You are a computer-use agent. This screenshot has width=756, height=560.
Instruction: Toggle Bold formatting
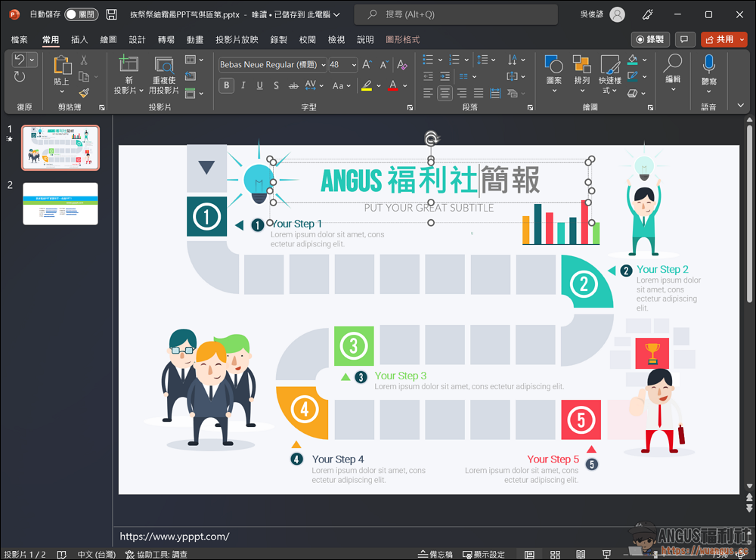pos(226,85)
